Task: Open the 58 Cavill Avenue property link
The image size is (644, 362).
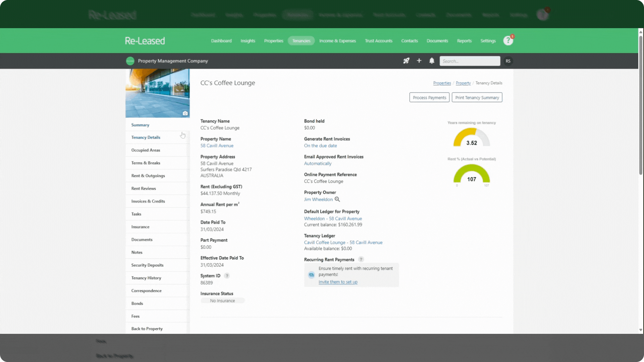Action: pos(217,145)
